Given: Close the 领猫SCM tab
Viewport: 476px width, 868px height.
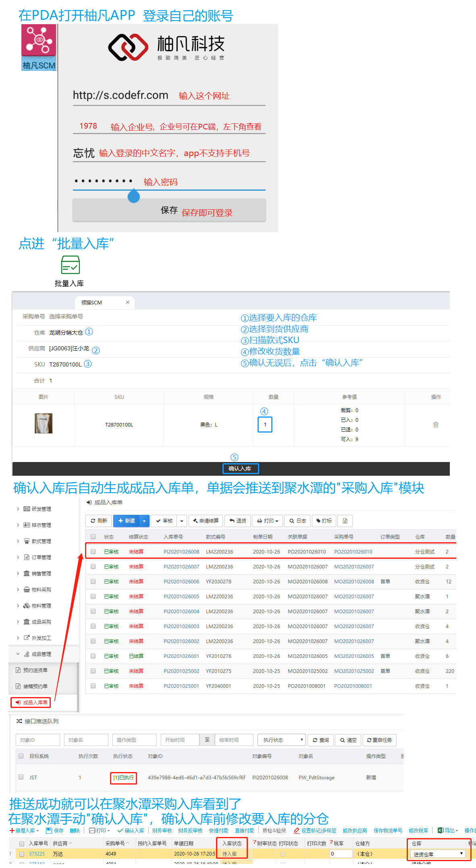Looking at the screenshot, I should pos(128,302).
